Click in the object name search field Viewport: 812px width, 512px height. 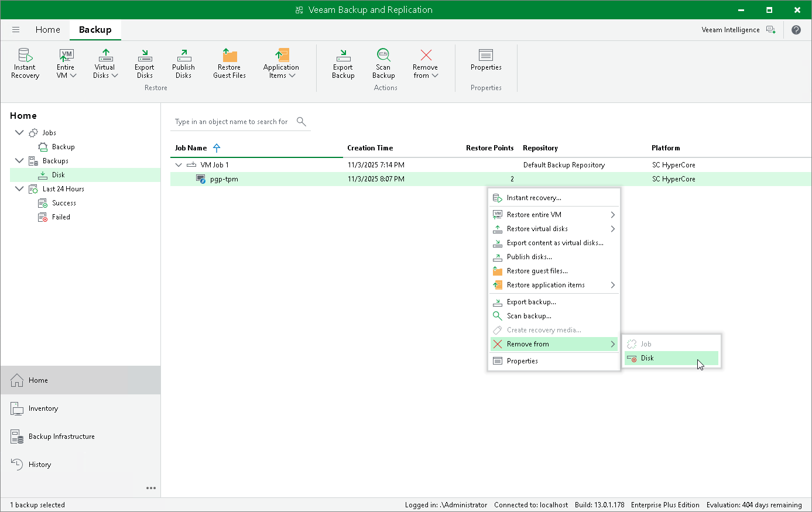pos(231,122)
